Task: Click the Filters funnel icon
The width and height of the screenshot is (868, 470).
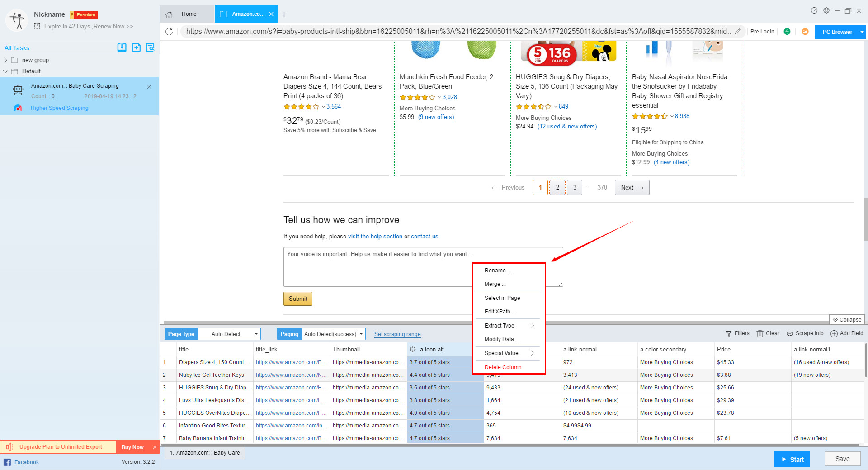Action: point(729,334)
